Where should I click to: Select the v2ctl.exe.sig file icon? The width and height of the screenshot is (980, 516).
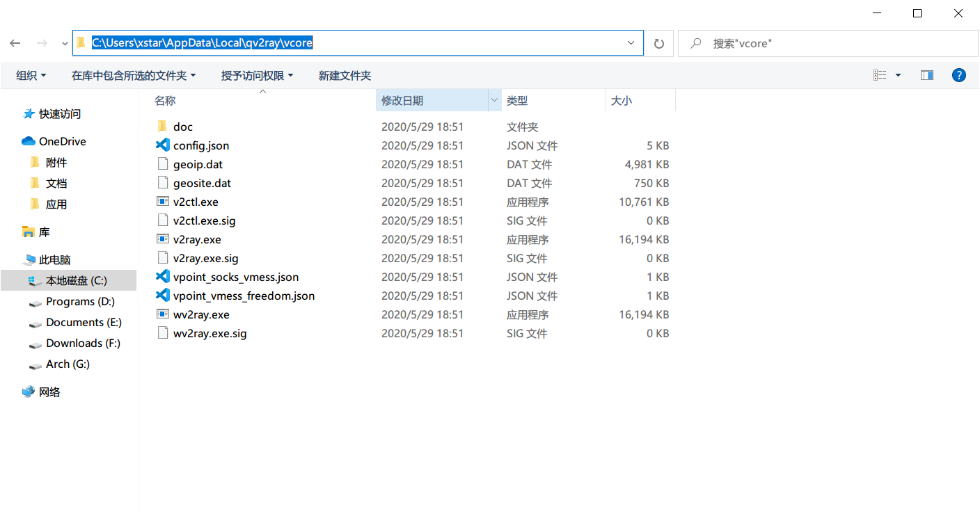(162, 220)
